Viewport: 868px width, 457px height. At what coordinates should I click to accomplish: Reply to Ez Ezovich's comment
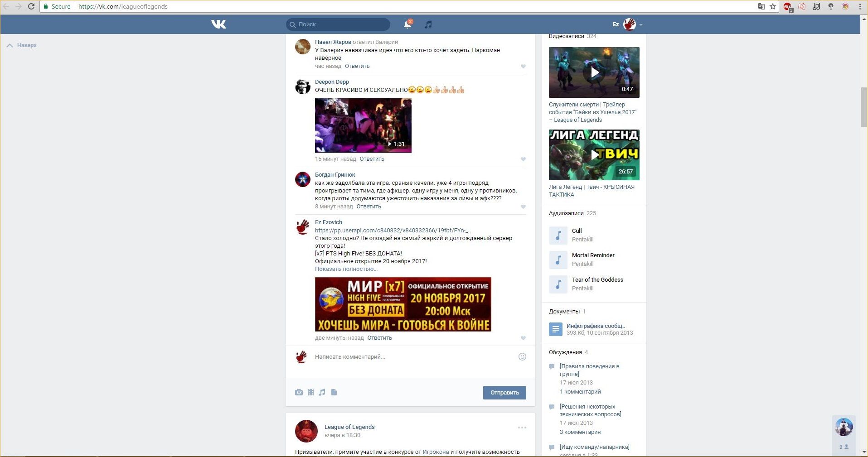379,338
